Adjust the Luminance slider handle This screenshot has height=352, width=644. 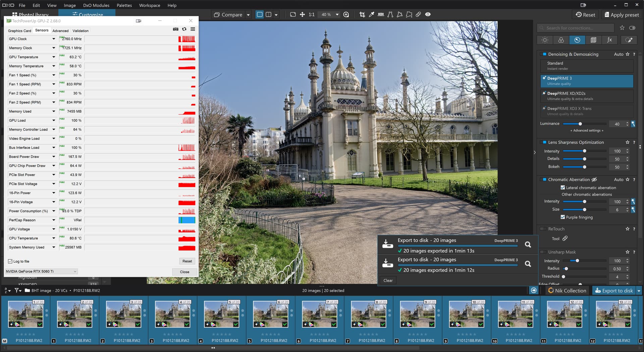tap(580, 124)
